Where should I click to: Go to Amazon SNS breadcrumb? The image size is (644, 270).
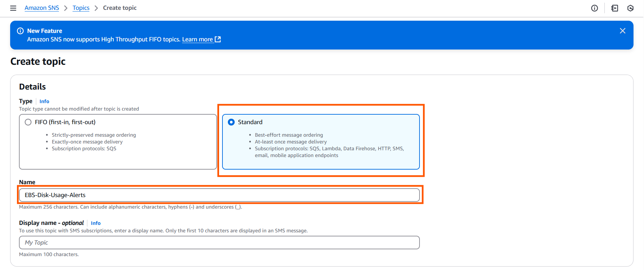(x=42, y=8)
